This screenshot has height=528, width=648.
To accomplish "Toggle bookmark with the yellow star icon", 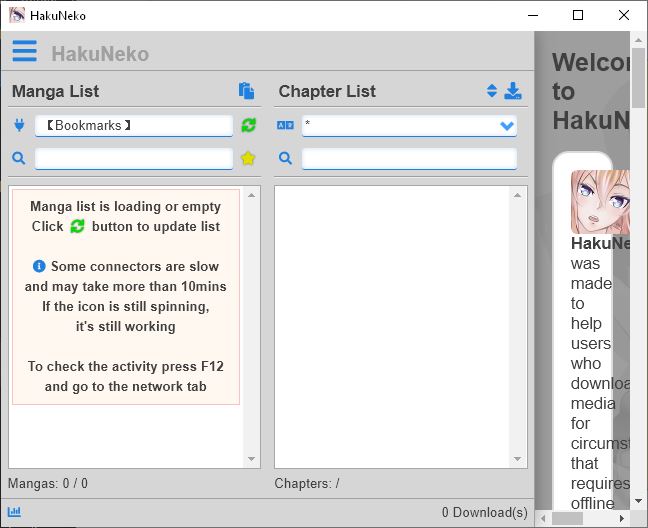I will 248,158.
